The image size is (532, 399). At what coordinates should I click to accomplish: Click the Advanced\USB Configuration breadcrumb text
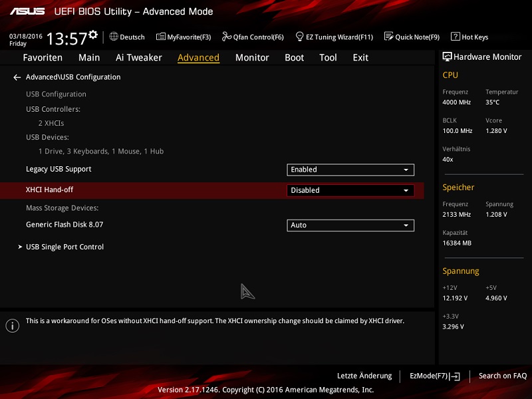(x=73, y=77)
